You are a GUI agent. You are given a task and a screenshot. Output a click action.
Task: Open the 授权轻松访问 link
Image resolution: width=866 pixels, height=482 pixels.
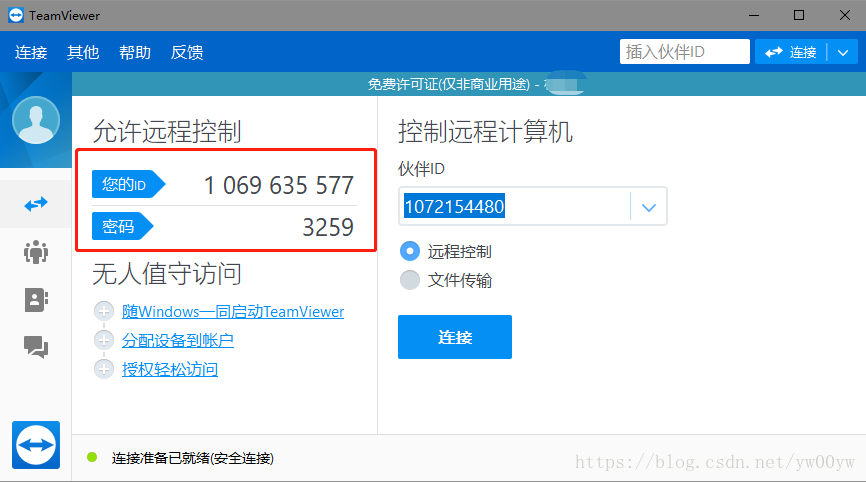point(170,369)
